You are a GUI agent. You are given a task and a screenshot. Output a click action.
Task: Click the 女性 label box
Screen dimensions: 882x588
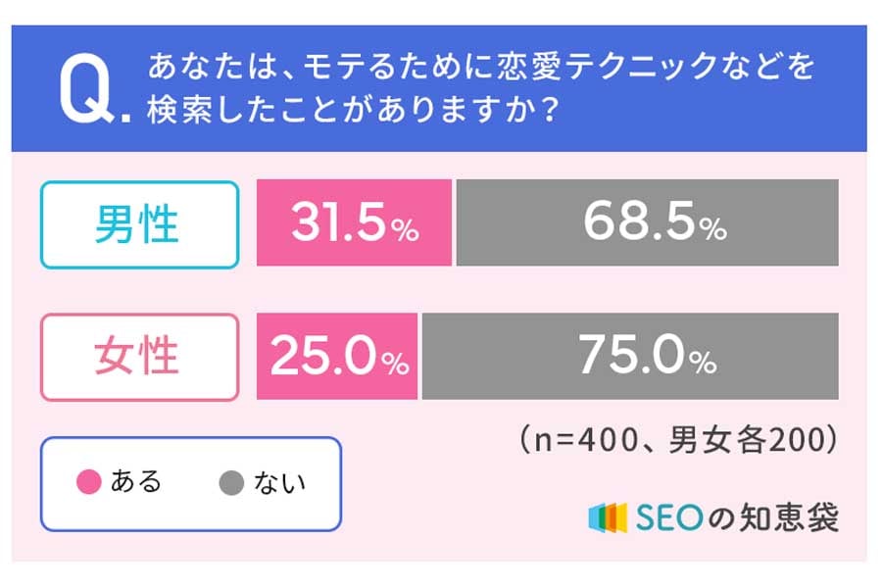coord(139,357)
